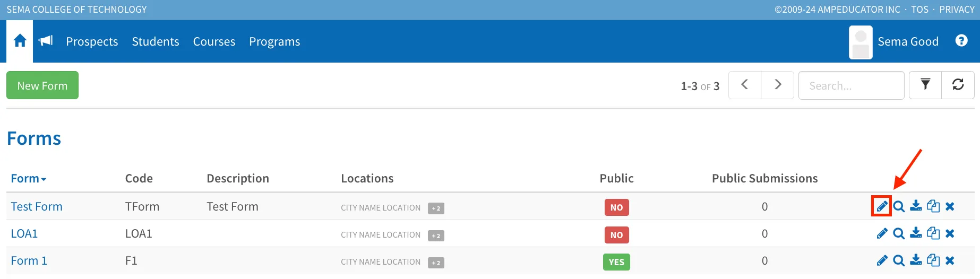980x279 pixels.
Task: Create a New Form
Action: point(42,85)
